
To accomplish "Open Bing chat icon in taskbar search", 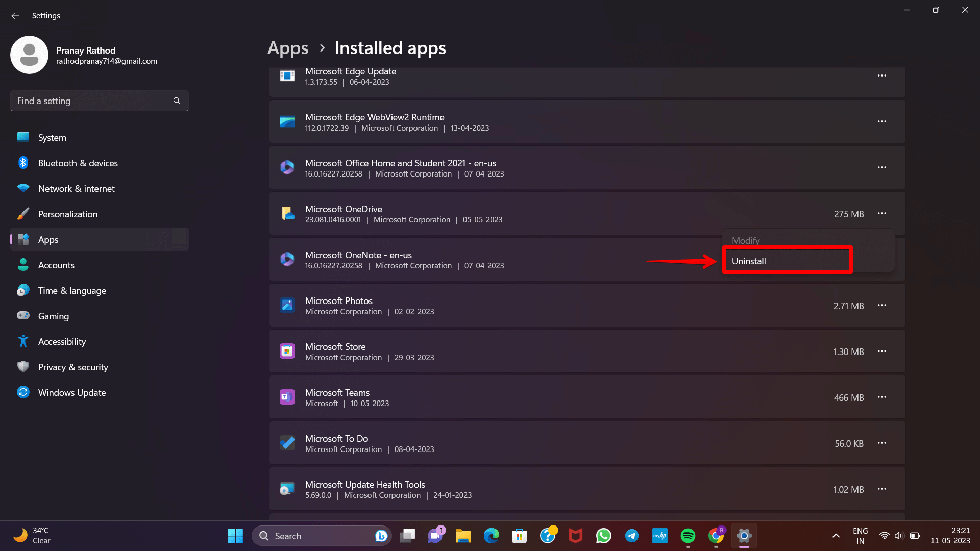I will click(x=381, y=536).
